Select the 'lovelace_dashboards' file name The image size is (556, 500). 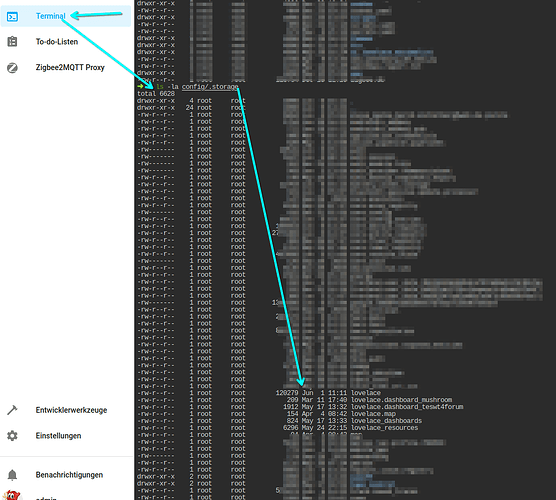point(386,421)
